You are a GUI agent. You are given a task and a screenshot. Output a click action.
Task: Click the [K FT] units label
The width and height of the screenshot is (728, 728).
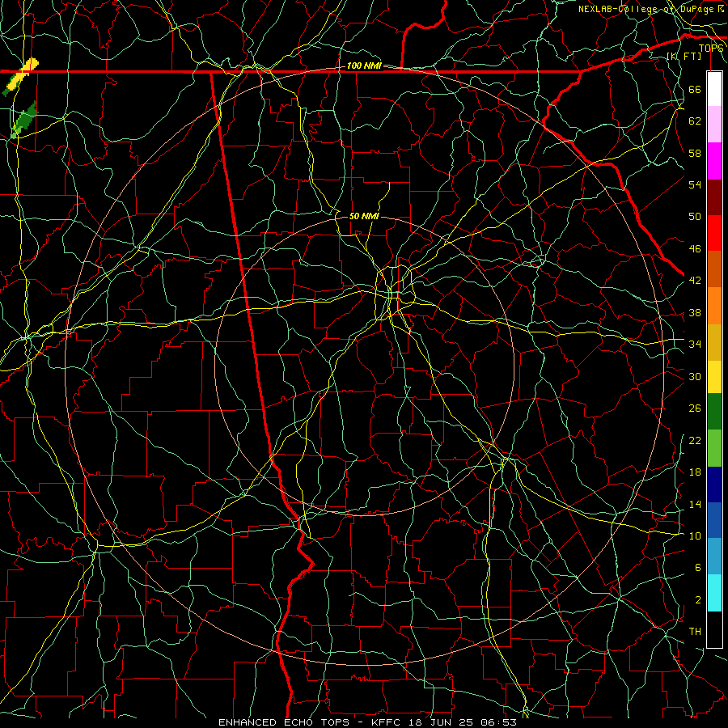click(684, 56)
